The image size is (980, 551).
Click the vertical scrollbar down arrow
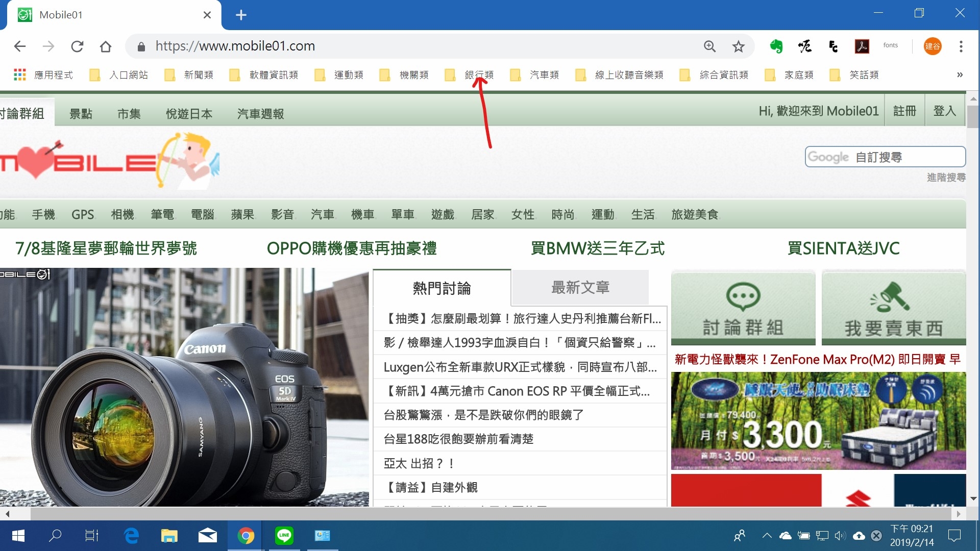pyautogui.click(x=973, y=498)
